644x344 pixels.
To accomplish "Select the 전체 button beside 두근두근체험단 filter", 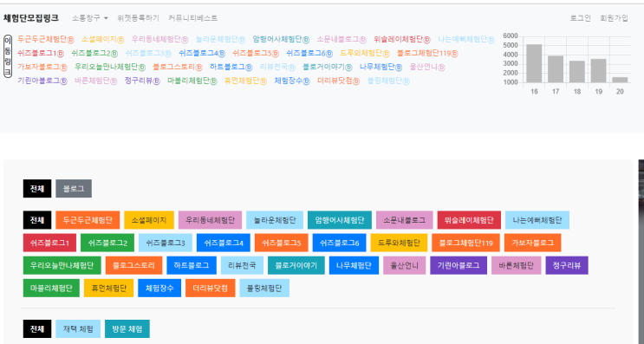I will pos(37,220).
